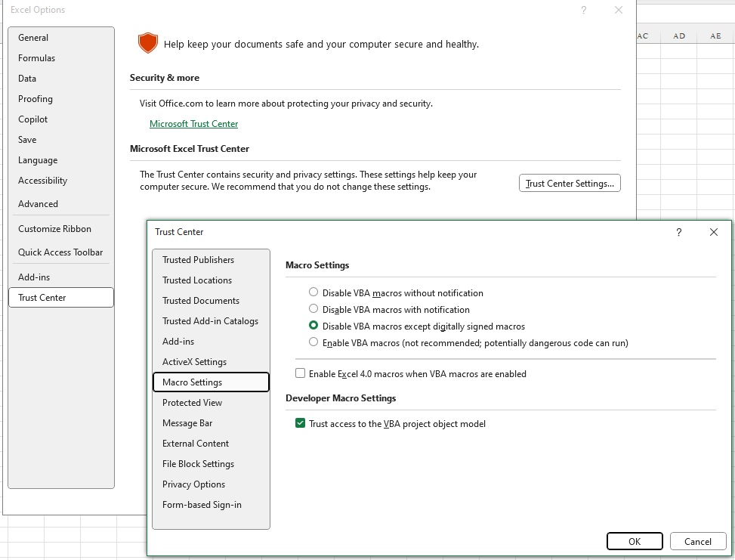Confirm with the OK button
The image size is (735, 560).
click(635, 541)
